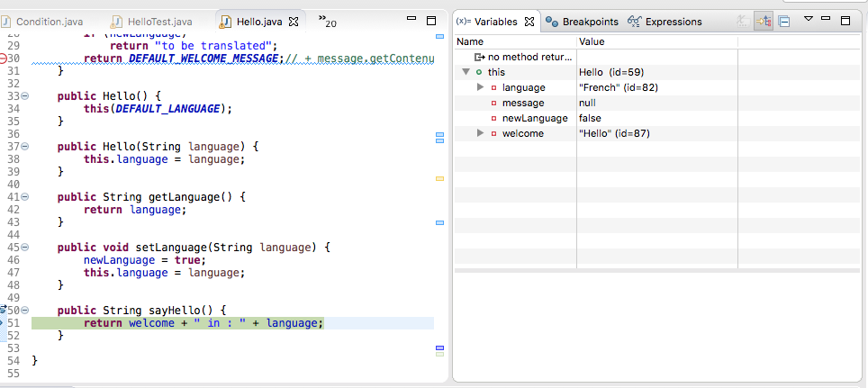
Task: Click the disabled Show Type Names icon
Action: pyautogui.click(x=741, y=21)
